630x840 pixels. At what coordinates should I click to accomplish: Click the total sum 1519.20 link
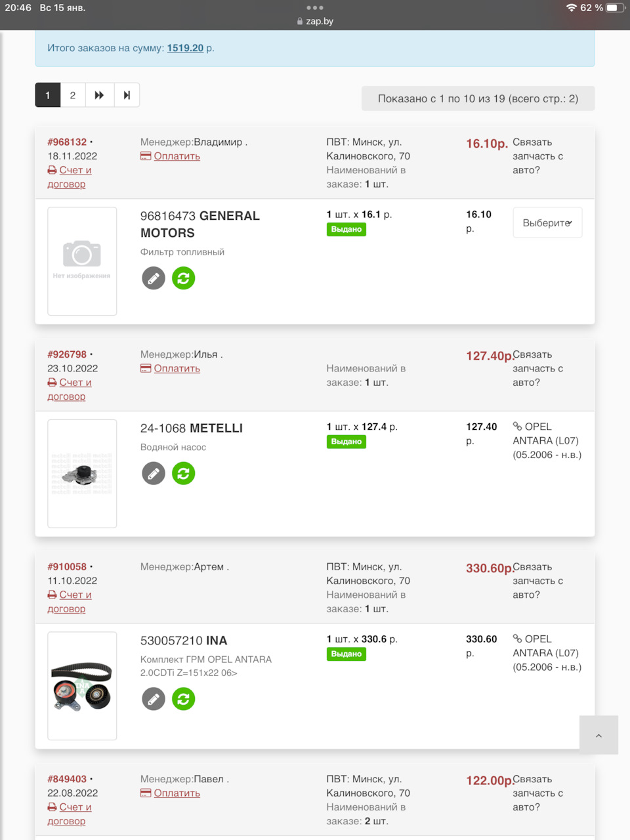coord(185,48)
